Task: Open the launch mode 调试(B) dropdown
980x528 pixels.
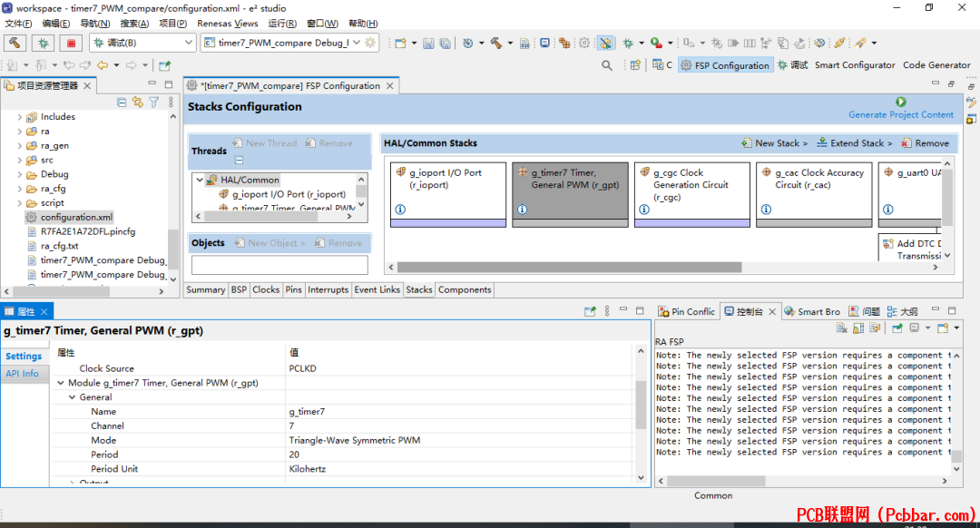Action: (x=188, y=43)
